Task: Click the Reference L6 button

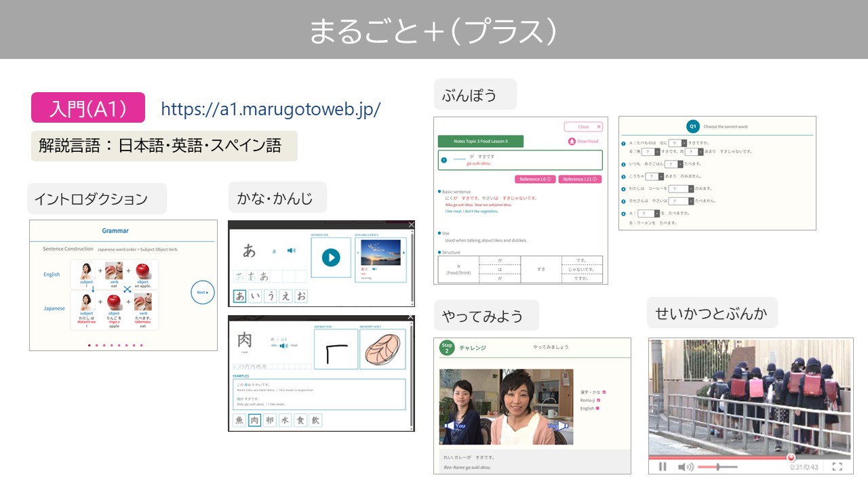Action: tap(535, 179)
